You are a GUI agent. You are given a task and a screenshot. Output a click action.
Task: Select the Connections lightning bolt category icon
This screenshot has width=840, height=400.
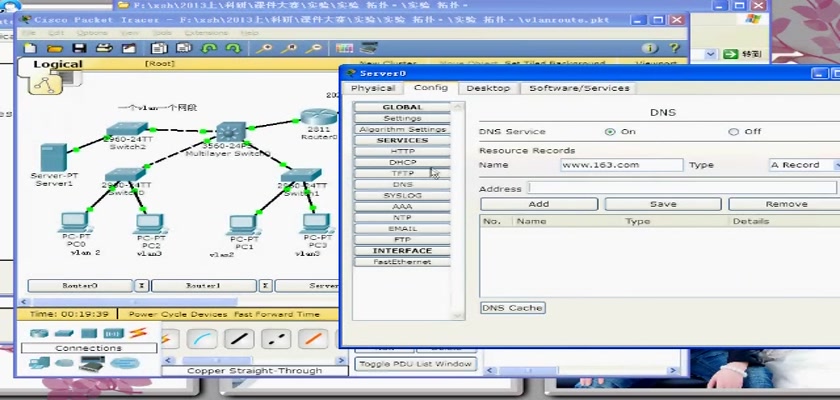click(138, 333)
